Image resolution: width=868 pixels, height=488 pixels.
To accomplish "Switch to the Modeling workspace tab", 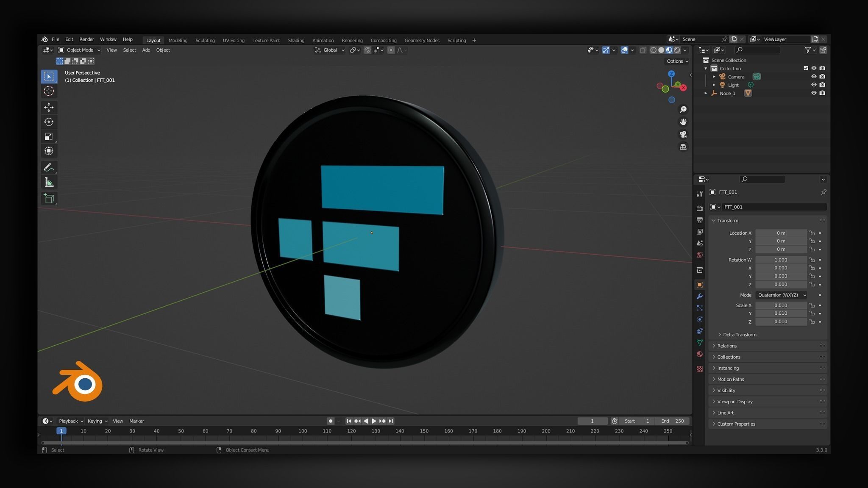I will tap(178, 40).
